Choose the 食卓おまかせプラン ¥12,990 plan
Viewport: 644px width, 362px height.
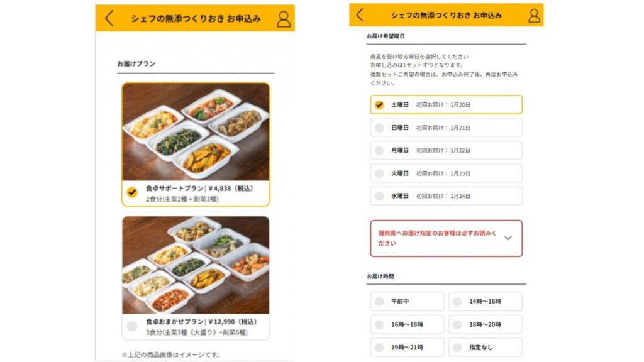tap(196, 327)
